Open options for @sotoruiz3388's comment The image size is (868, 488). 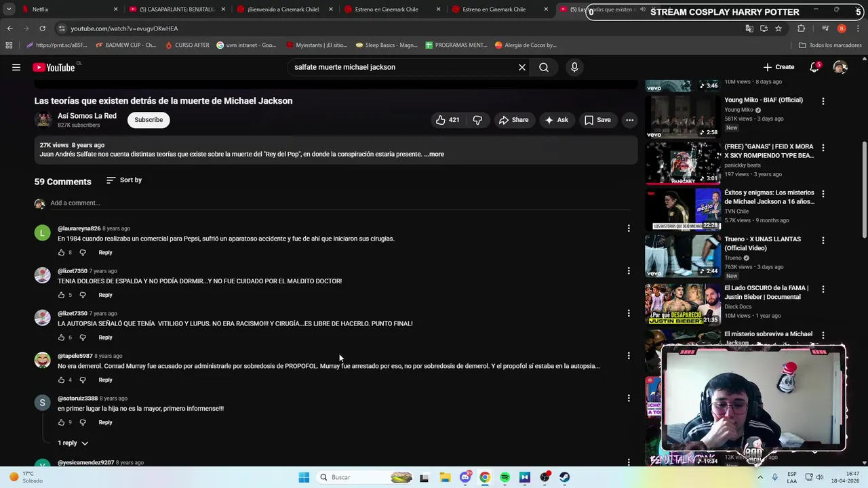pos(629,399)
